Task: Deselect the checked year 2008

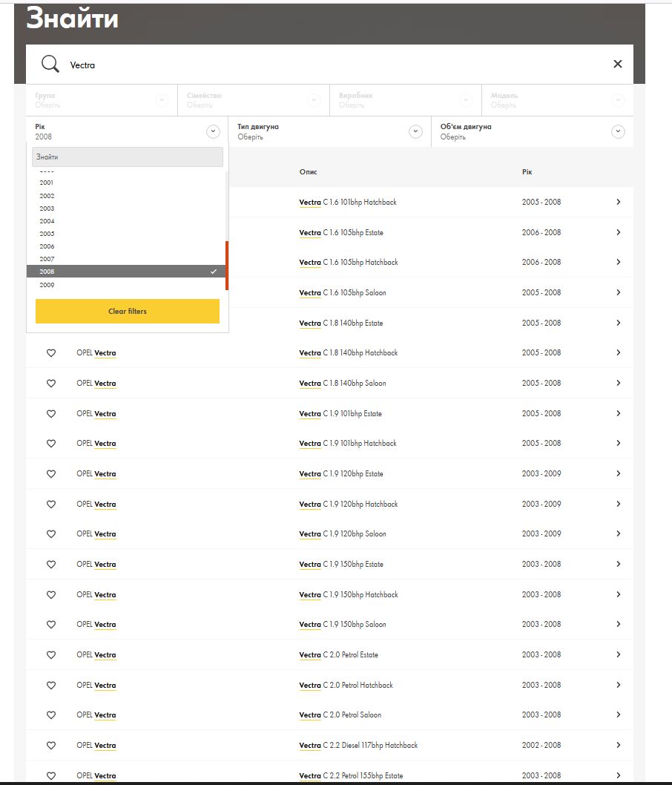Action: tap(126, 272)
